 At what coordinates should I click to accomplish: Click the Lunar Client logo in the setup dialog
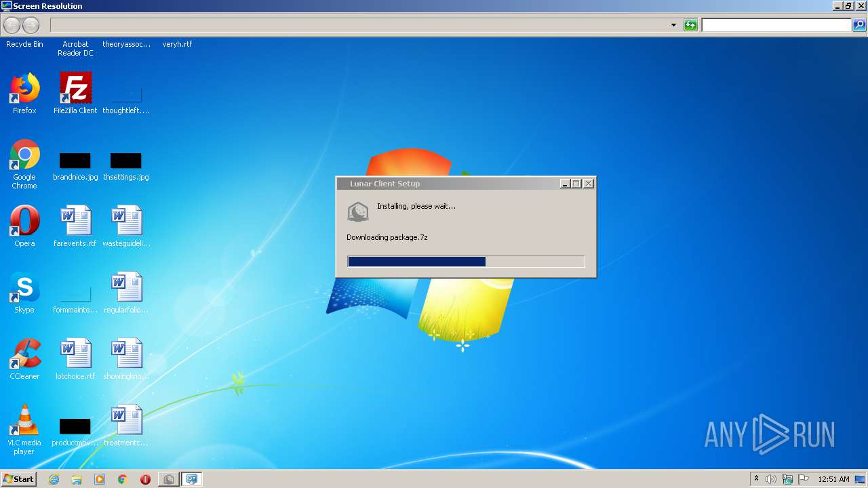358,211
